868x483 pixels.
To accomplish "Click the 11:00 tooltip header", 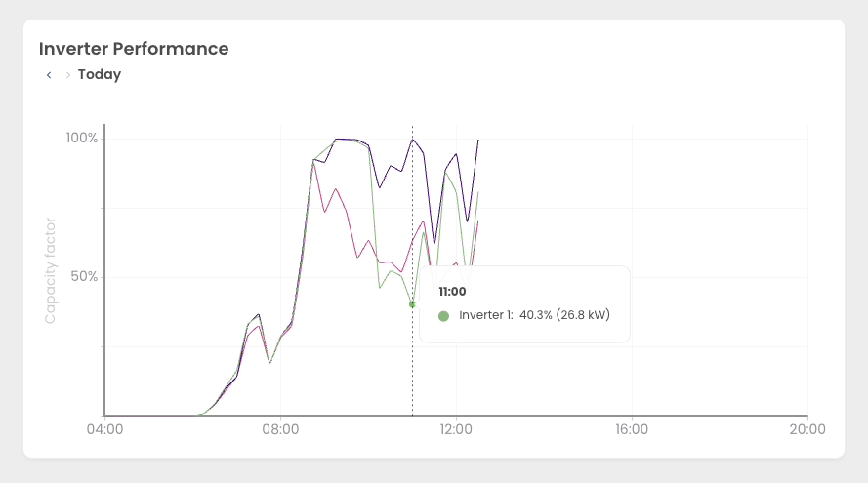I will (x=452, y=291).
